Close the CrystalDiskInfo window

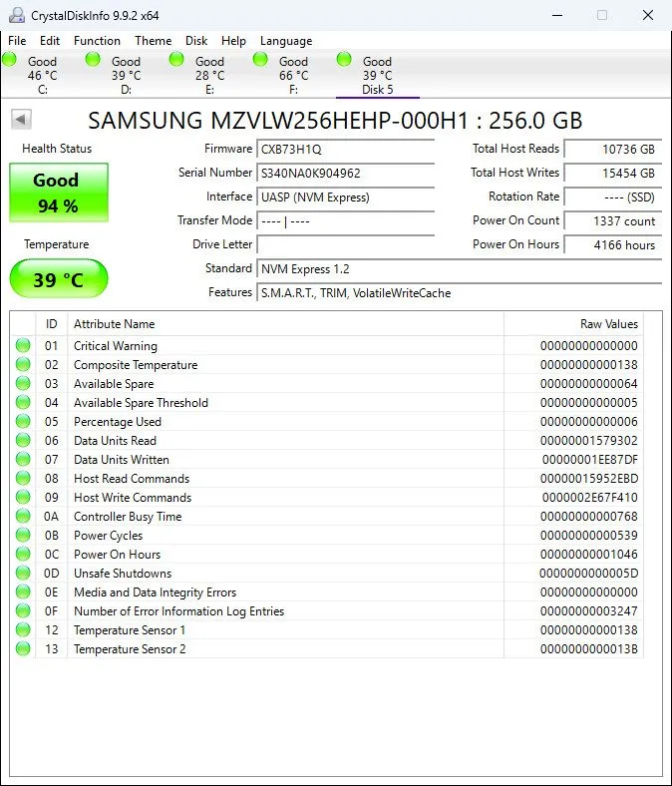[648, 15]
